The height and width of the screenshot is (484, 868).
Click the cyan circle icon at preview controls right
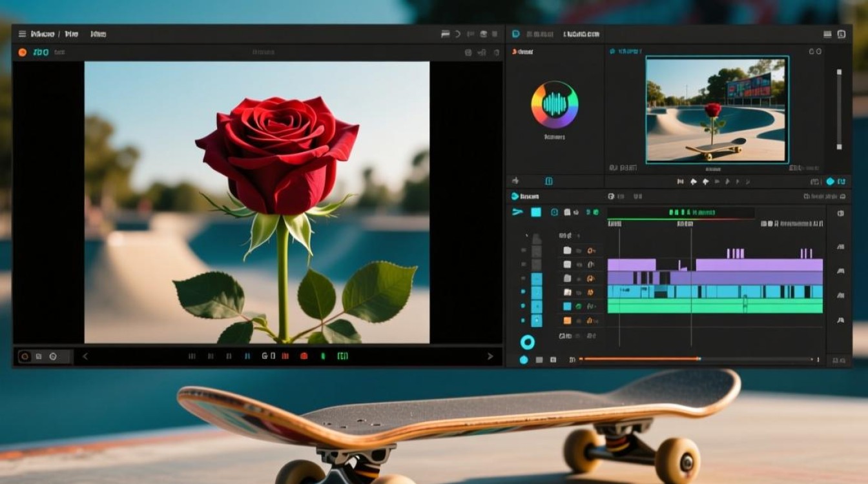tap(831, 182)
